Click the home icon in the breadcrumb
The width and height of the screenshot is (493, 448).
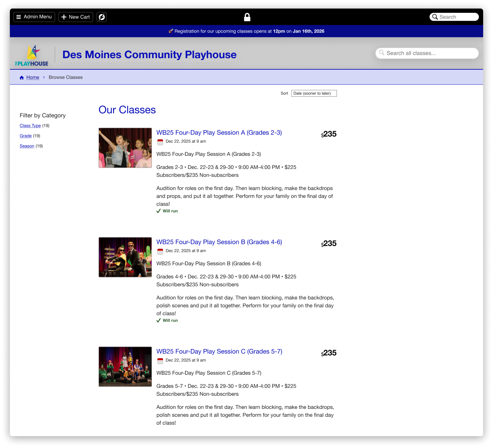pyautogui.click(x=21, y=77)
